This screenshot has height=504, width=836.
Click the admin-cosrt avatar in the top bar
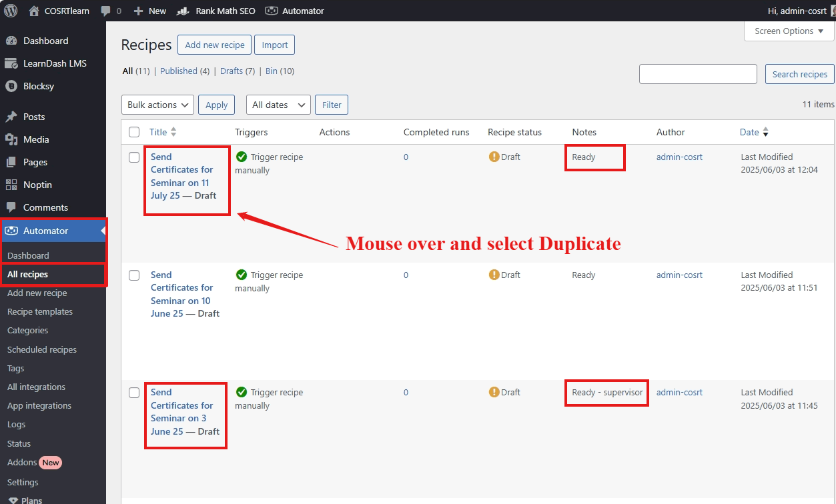[833, 11]
